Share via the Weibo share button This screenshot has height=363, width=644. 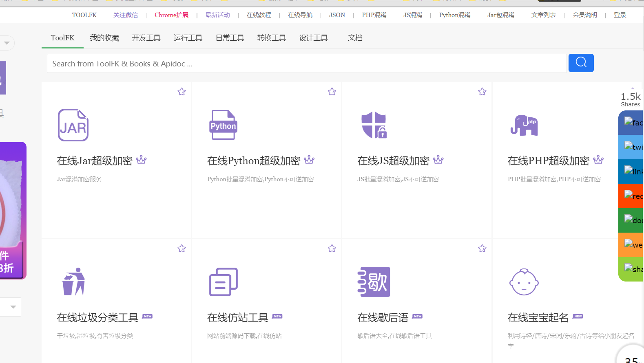pos(631,245)
